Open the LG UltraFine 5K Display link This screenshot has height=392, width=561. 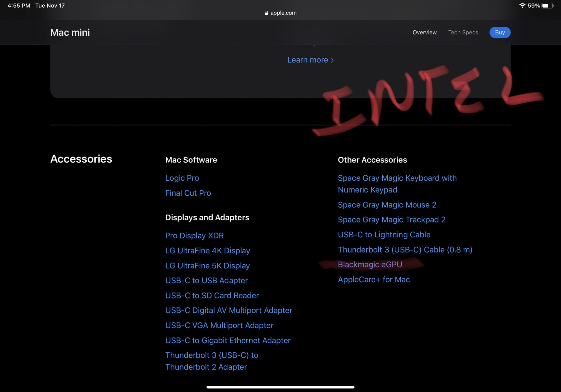tap(207, 265)
